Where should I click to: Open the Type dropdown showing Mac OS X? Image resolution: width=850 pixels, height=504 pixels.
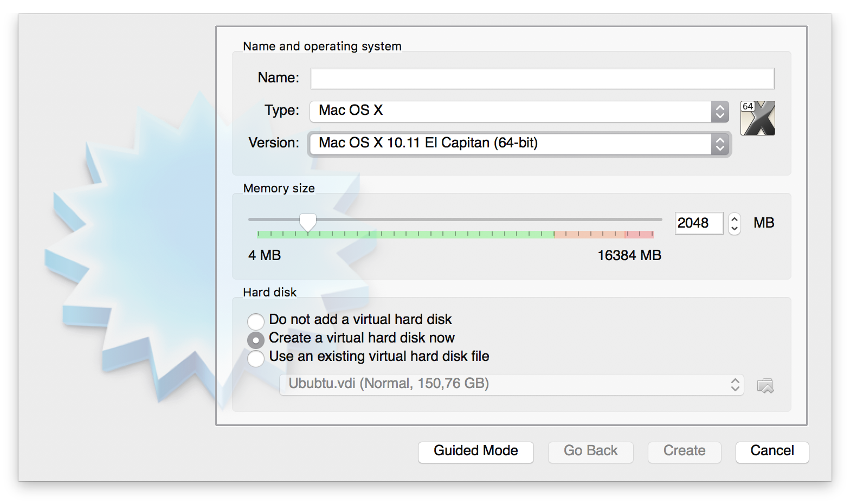coord(510,111)
